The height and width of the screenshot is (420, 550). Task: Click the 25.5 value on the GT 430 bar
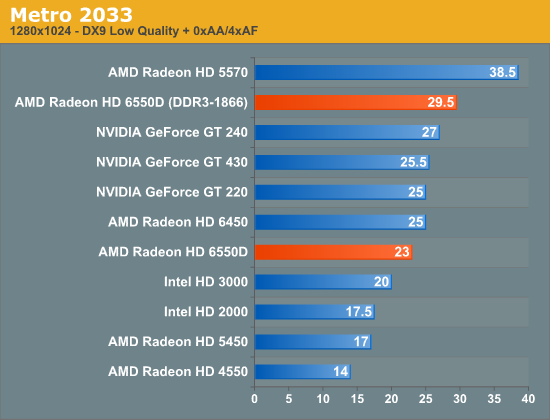tap(413, 162)
